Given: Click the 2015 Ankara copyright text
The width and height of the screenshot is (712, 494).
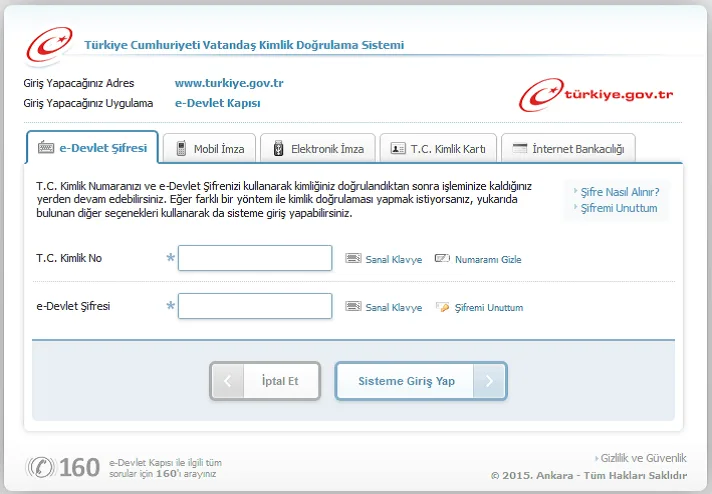Looking at the screenshot, I should point(589,475).
